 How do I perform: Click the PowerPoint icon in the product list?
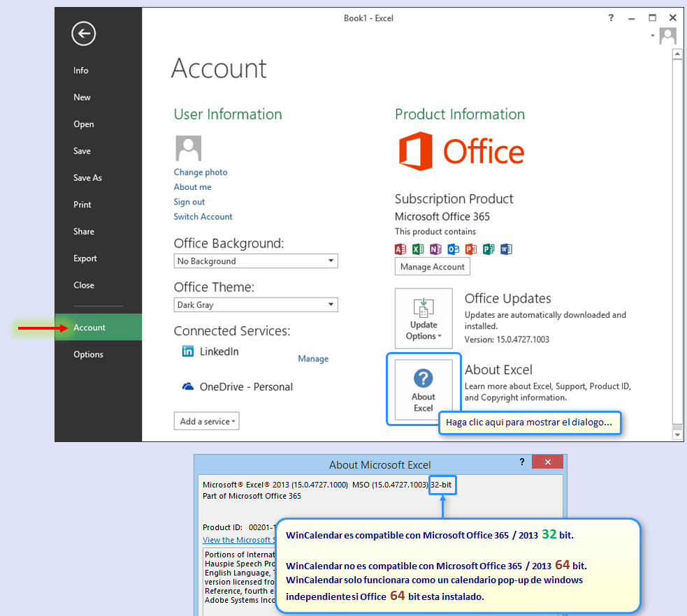(470, 248)
